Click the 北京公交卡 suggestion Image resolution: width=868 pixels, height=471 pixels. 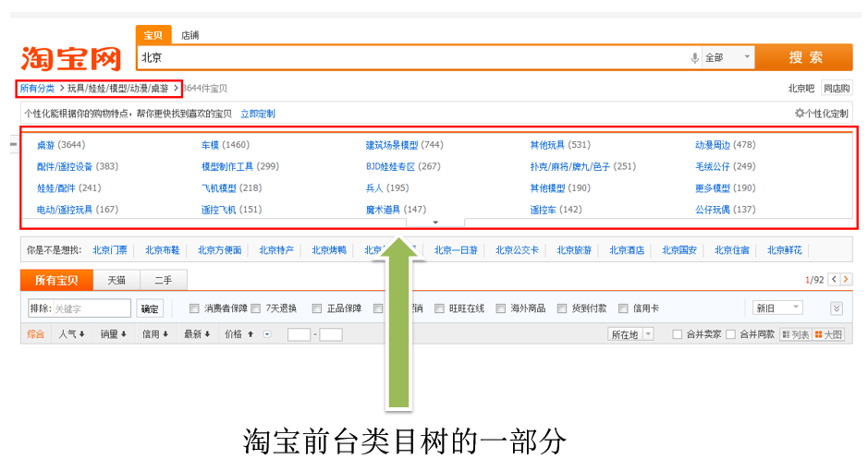pyautogui.click(x=517, y=250)
